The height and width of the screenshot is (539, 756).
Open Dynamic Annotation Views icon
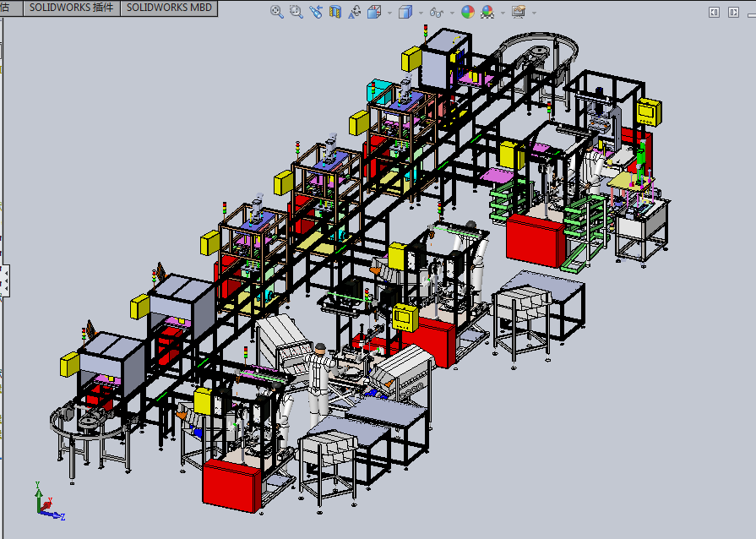click(355, 12)
